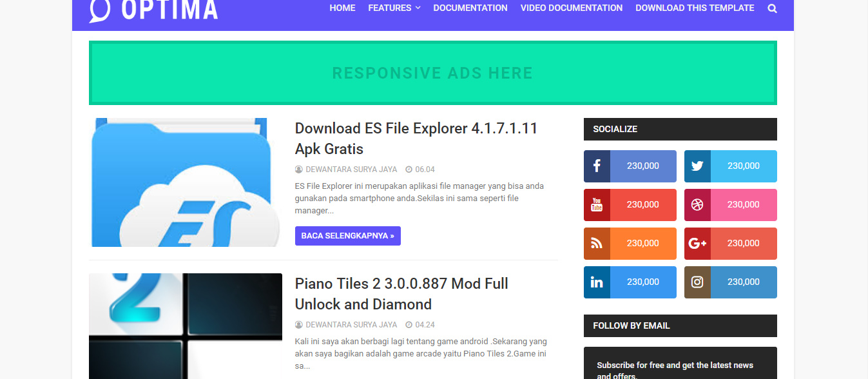Viewport: 868px width, 379px height.
Task: Open the ES File Explorer thumbnail
Action: (x=186, y=182)
